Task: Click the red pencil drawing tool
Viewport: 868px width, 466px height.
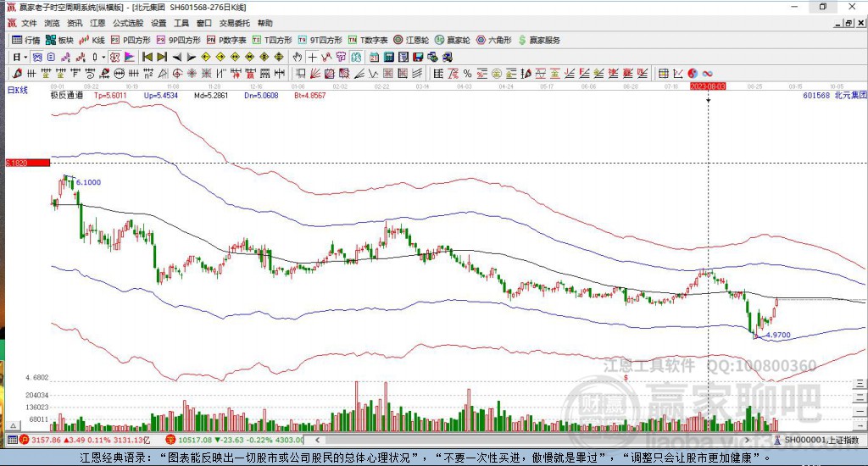Action: point(17,74)
